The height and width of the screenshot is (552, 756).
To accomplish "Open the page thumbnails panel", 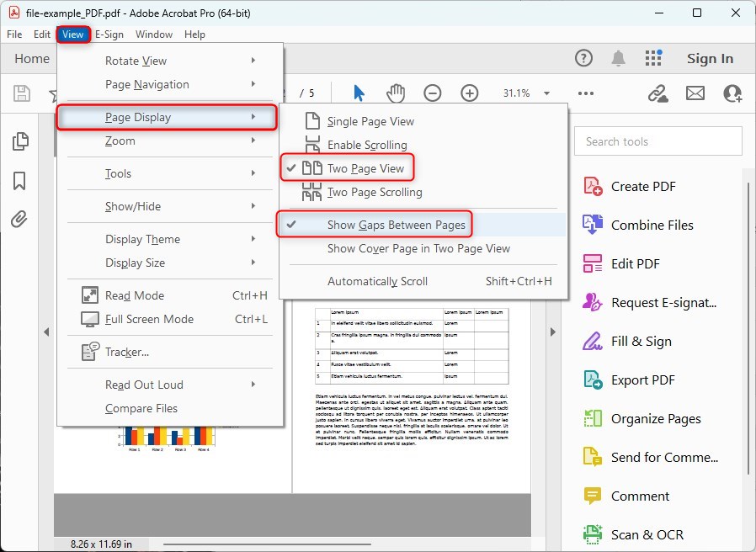I will [20, 141].
